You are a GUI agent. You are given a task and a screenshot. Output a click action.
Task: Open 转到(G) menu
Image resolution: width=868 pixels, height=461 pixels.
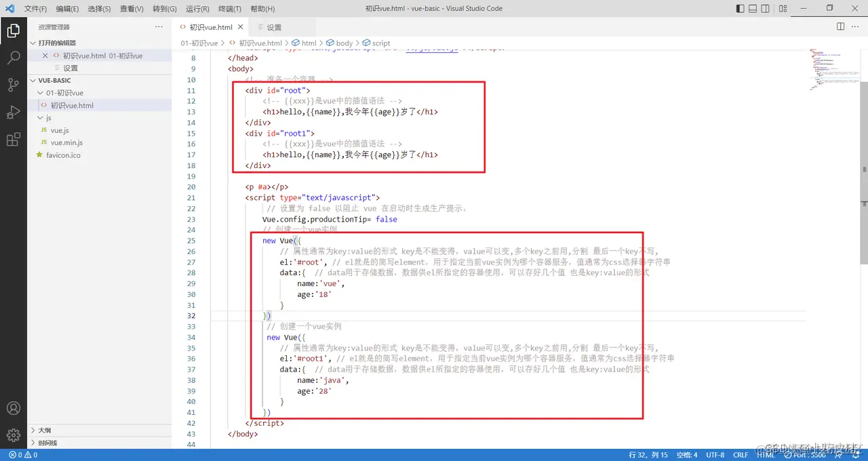point(165,9)
